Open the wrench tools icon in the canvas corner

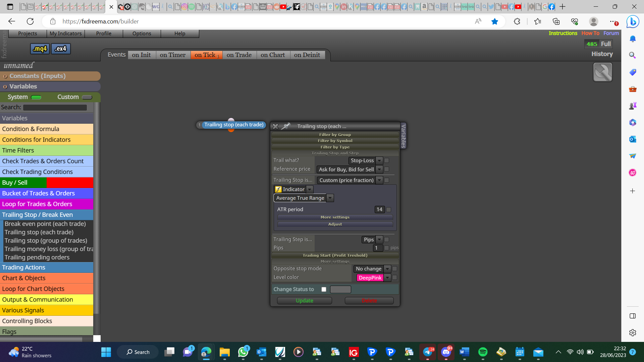tap(602, 72)
